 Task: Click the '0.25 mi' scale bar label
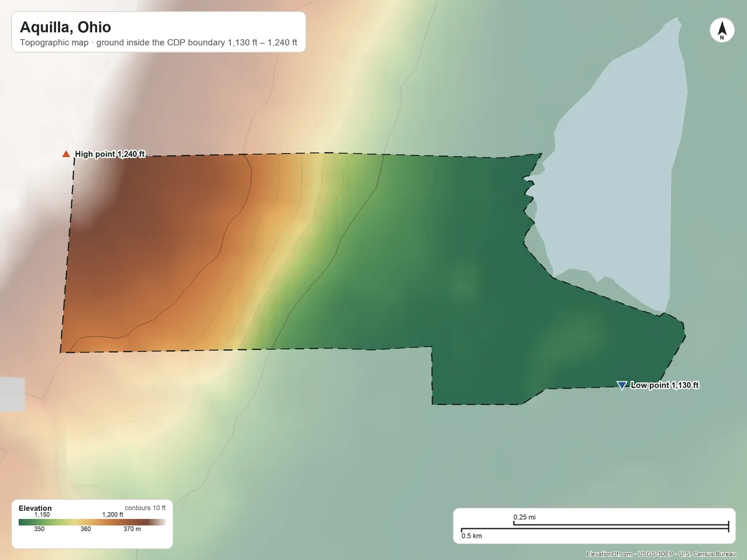525,517
